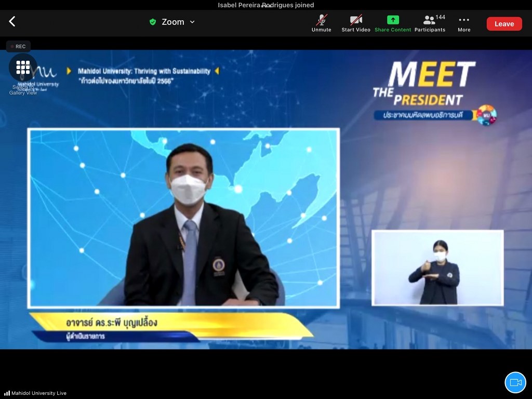Expand the chevron next to Zoom title
The height and width of the screenshot is (399, 532).
[192, 22]
